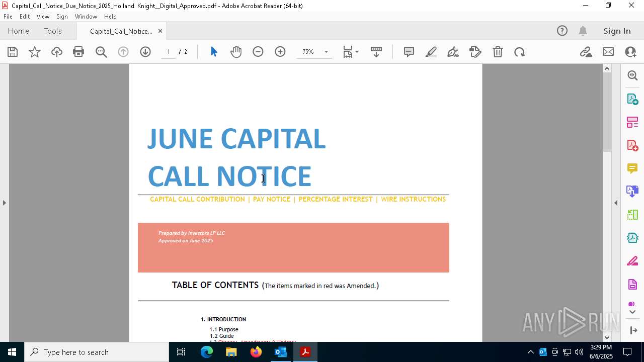Share document with others icon
This screenshot has width=644, height=362.
[x=630, y=52]
